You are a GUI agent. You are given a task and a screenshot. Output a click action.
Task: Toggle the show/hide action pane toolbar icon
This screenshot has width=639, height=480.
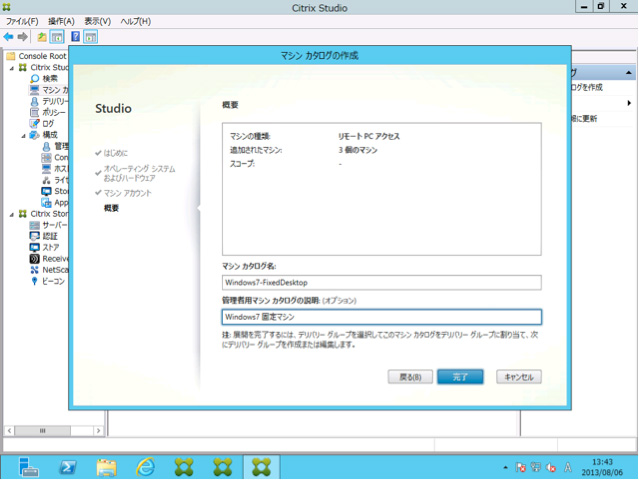(x=90, y=37)
